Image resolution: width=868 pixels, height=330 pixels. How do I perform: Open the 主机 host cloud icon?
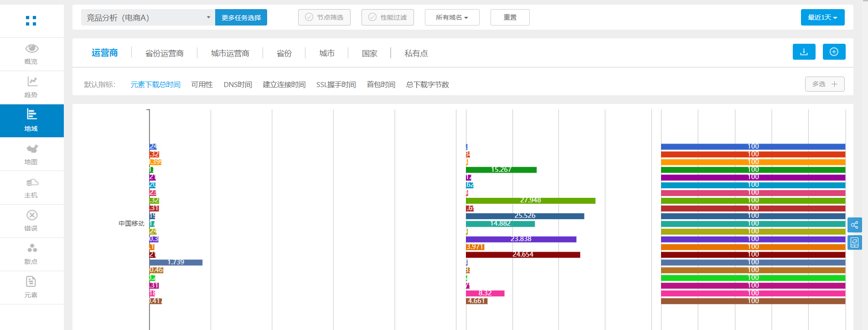(31, 182)
